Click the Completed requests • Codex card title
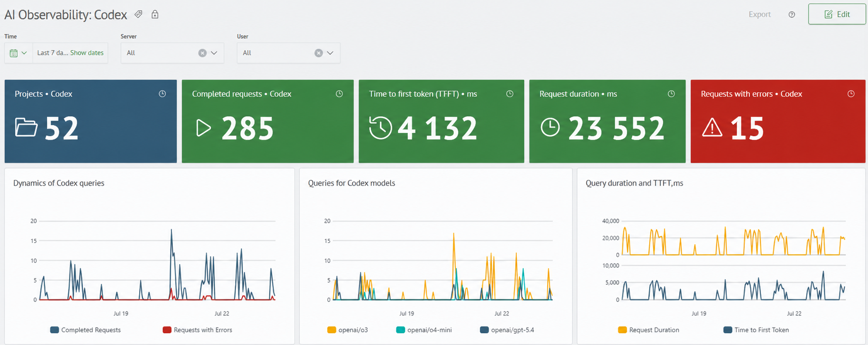Viewport: 868px width, 345px height. tap(242, 94)
